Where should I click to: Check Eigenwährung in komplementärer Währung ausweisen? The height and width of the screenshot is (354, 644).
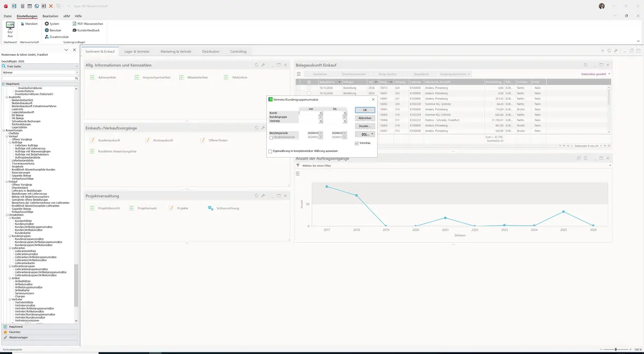click(270, 151)
